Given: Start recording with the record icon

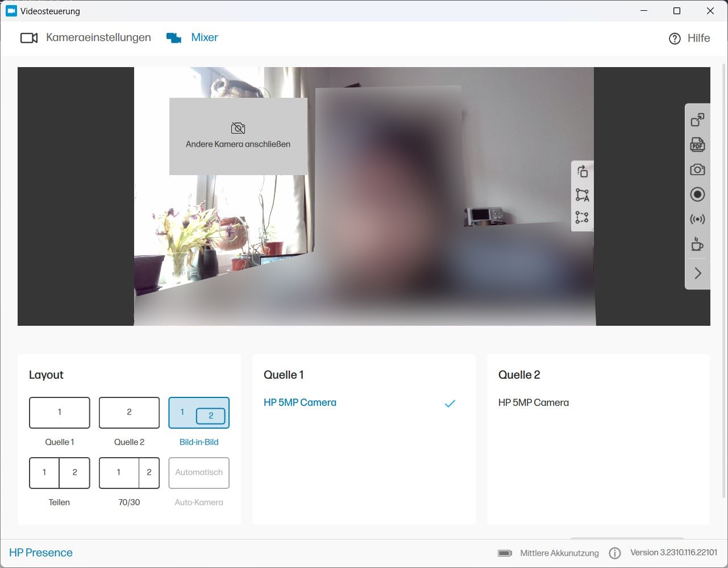Looking at the screenshot, I should (x=697, y=194).
